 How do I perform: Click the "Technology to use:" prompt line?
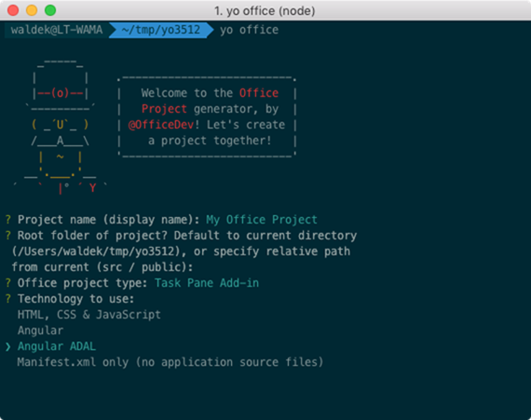coord(75,299)
